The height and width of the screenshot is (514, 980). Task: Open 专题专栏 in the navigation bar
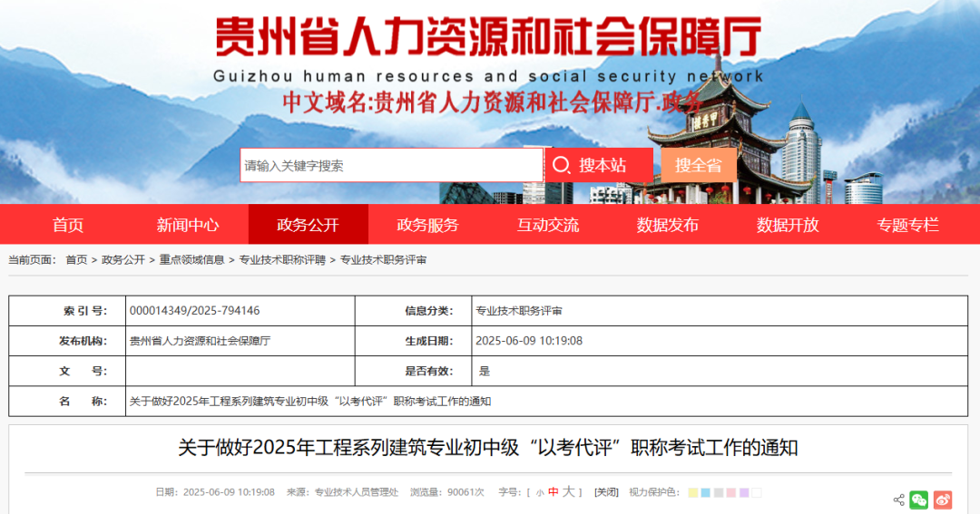[907, 225]
